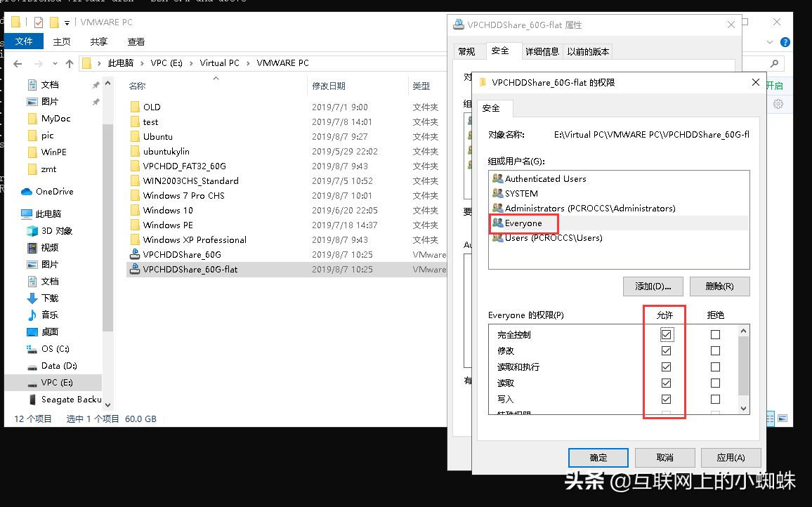Toggle 读取 allow checkbox
Image resolution: width=812 pixels, height=507 pixels.
point(666,383)
